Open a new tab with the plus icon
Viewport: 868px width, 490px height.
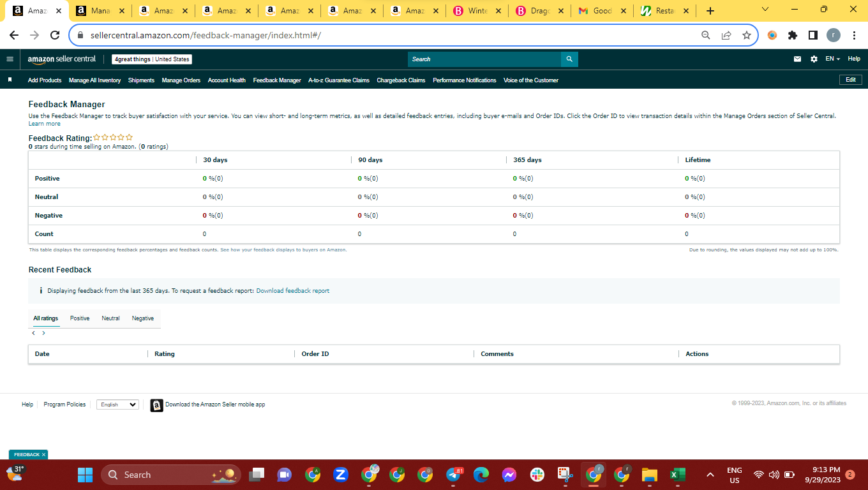coord(710,11)
